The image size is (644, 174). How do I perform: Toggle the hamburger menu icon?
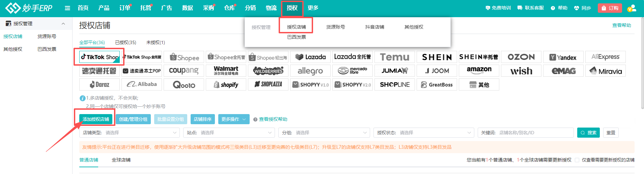pos(67,8)
